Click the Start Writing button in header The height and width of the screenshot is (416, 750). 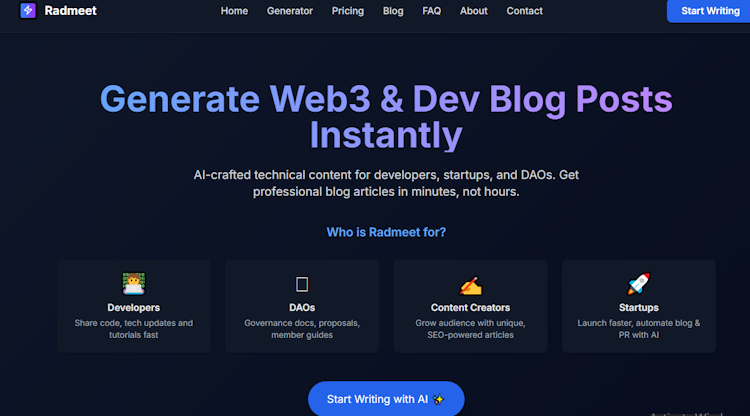708,11
